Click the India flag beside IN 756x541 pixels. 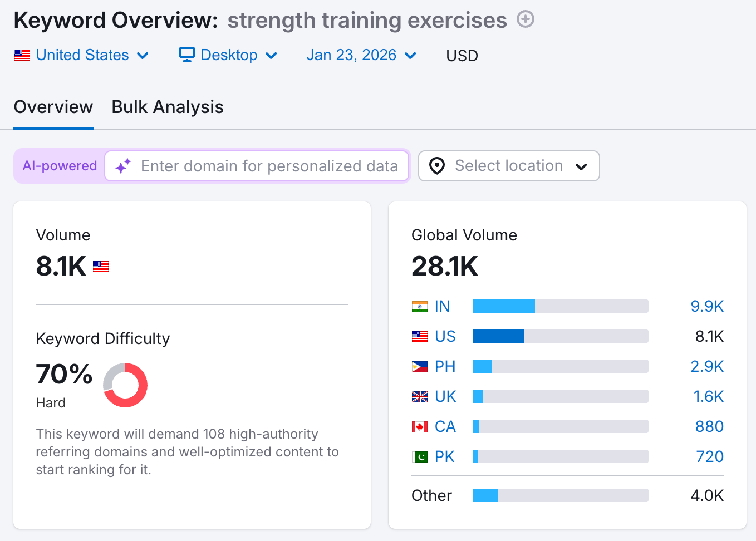tap(420, 306)
